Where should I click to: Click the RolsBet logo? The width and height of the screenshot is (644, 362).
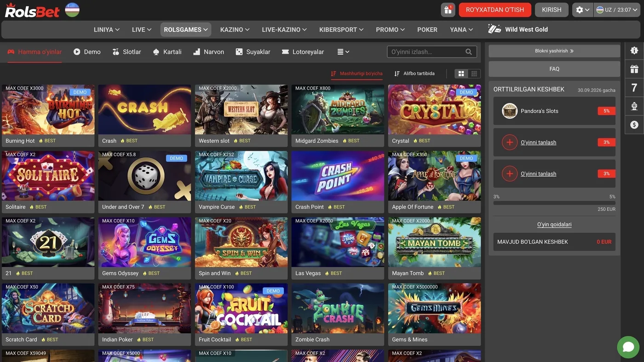coord(32,10)
